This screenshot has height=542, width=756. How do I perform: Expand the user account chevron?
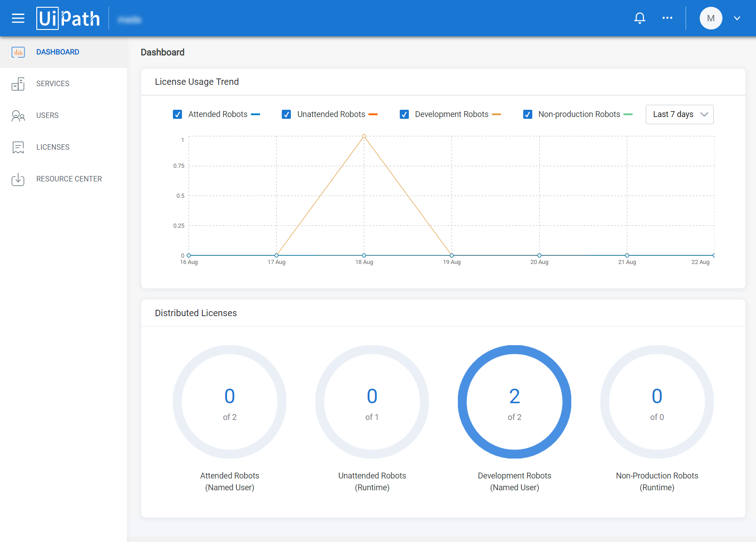point(737,18)
